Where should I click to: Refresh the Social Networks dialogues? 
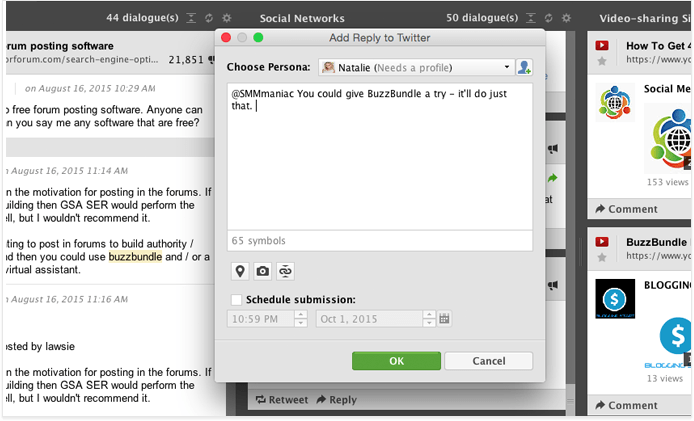(x=548, y=18)
